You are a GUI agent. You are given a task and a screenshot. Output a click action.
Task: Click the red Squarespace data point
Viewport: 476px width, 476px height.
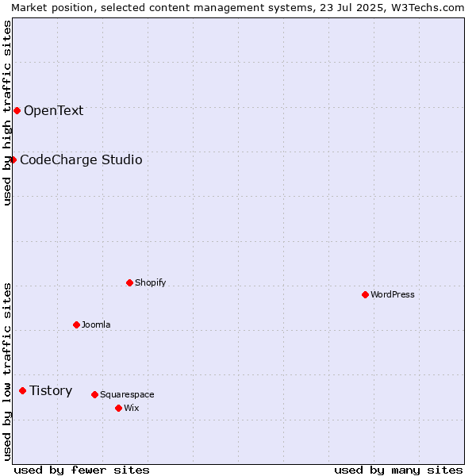click(94, 394)
